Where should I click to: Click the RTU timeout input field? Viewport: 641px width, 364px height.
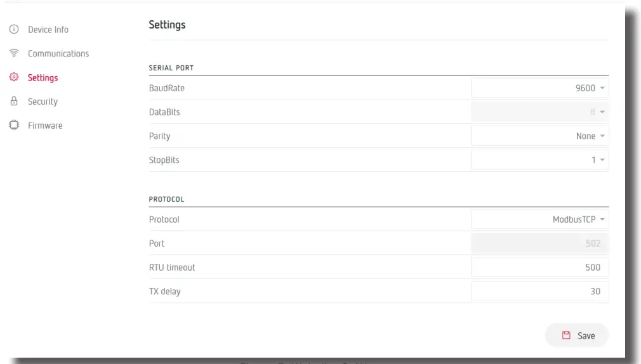tap(539, 268)
